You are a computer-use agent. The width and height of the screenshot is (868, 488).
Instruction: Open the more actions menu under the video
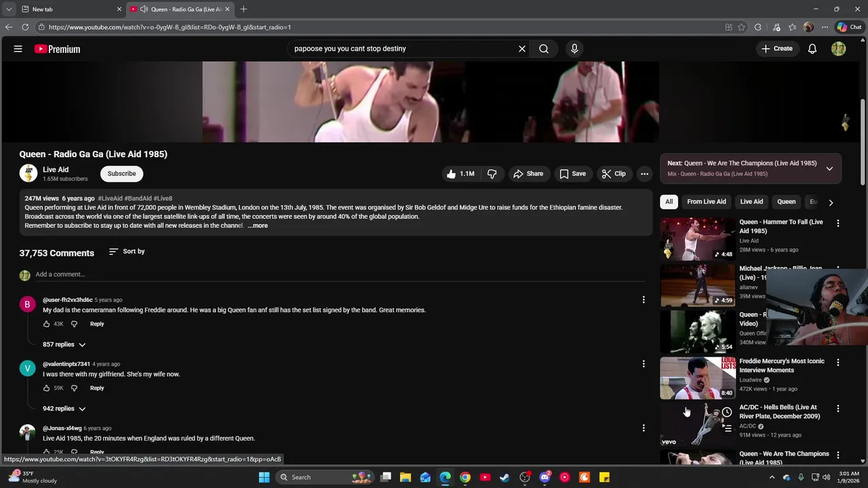point(645,174)
